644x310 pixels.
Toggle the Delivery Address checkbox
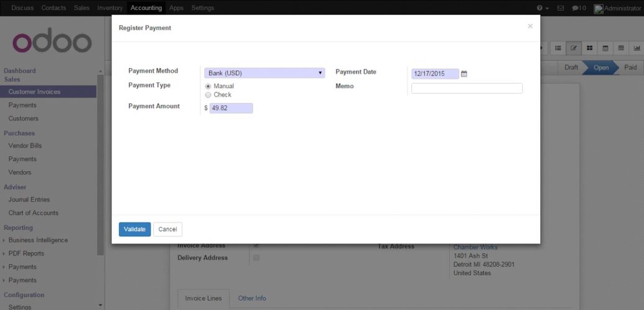click(256, 258)
